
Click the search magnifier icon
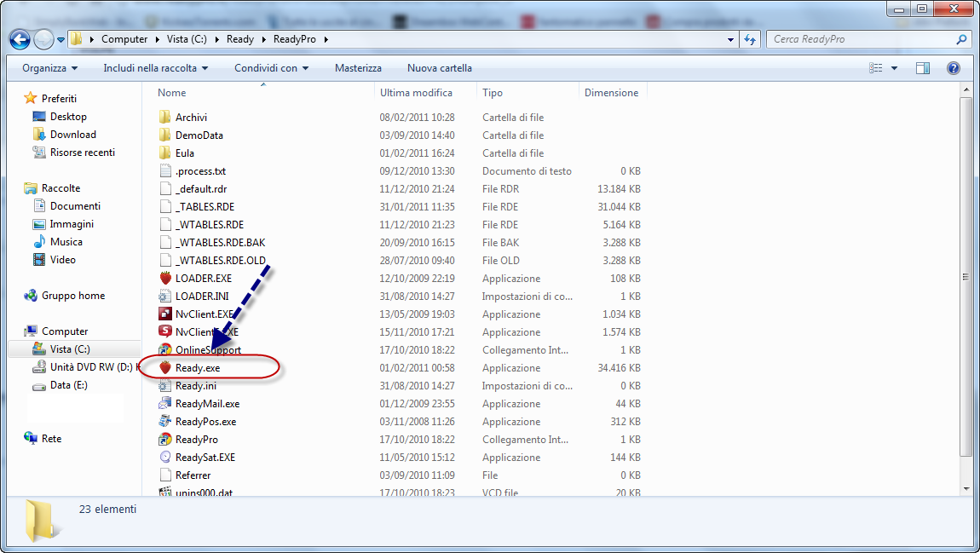tap(961, 38)
